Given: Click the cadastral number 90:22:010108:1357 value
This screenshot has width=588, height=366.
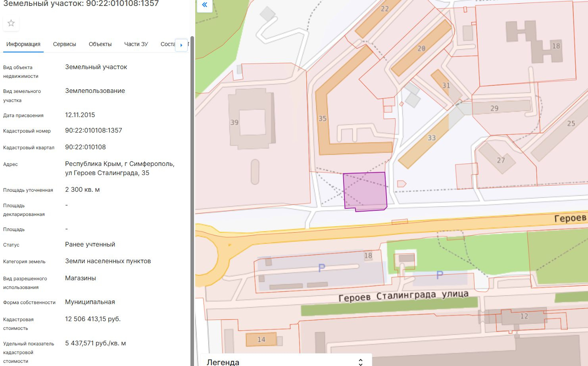Looking at the screenshot, I should pos(94,131).
